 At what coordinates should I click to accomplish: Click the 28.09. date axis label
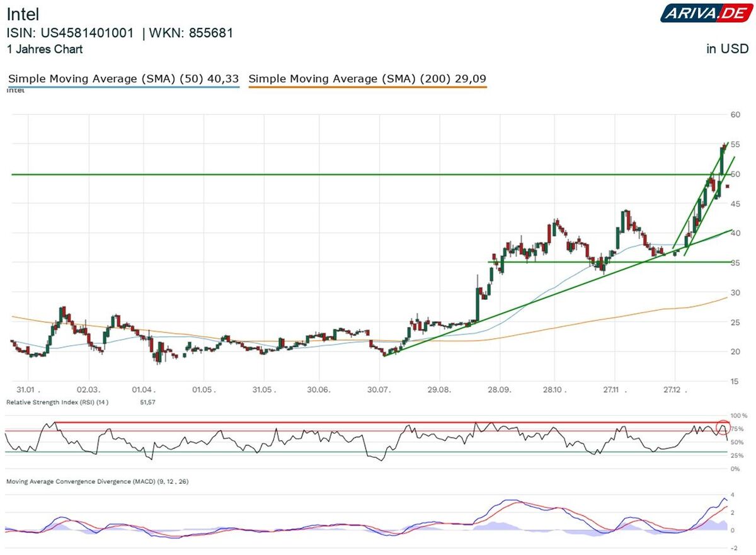499,391
